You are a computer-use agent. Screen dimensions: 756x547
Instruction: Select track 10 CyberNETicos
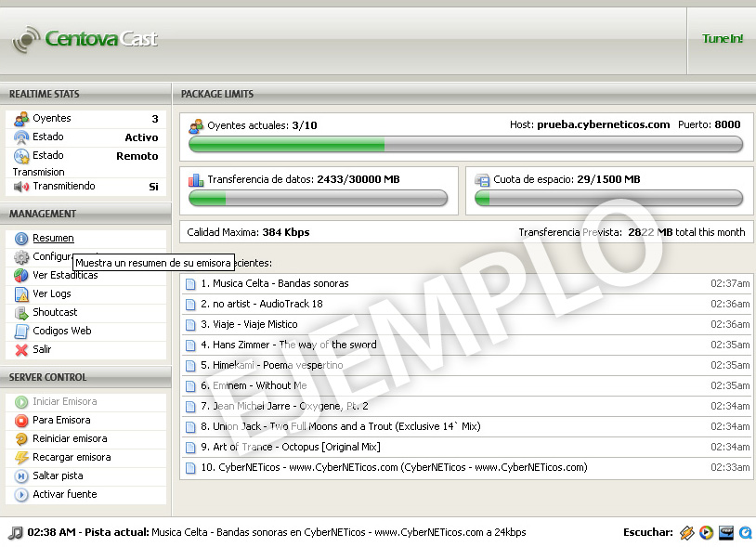click(465, 467)
